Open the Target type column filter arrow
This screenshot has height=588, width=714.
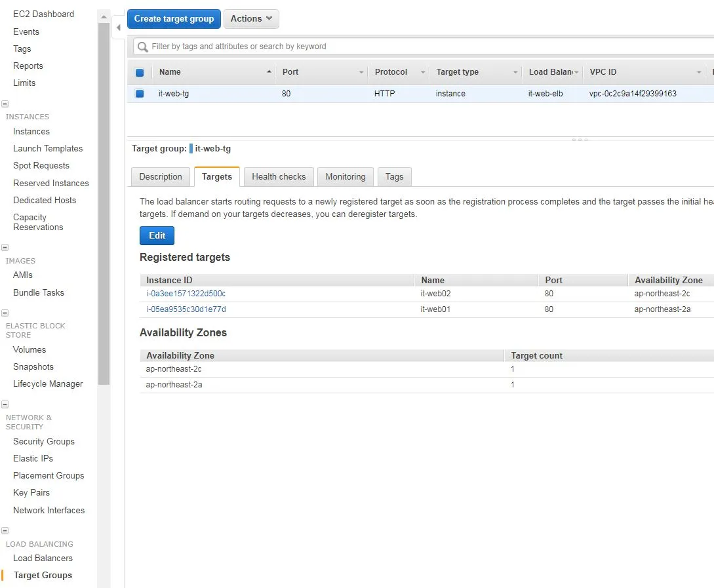click(515, 72)
